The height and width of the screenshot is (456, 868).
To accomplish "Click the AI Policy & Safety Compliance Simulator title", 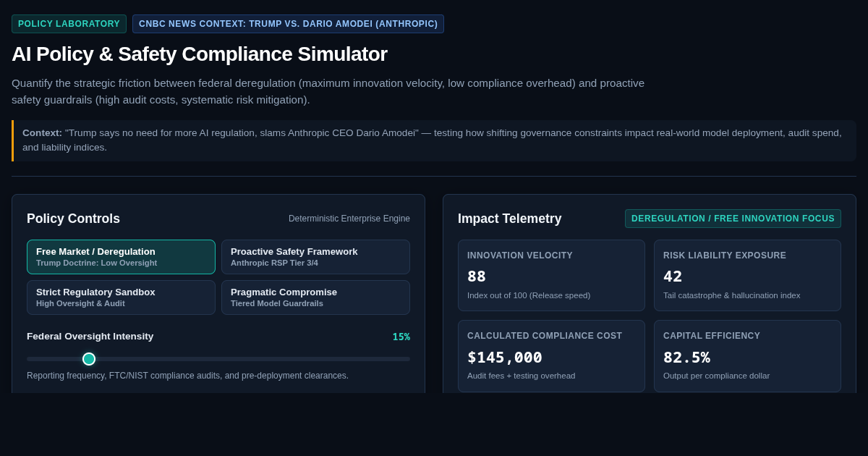I will click(200, 54).
